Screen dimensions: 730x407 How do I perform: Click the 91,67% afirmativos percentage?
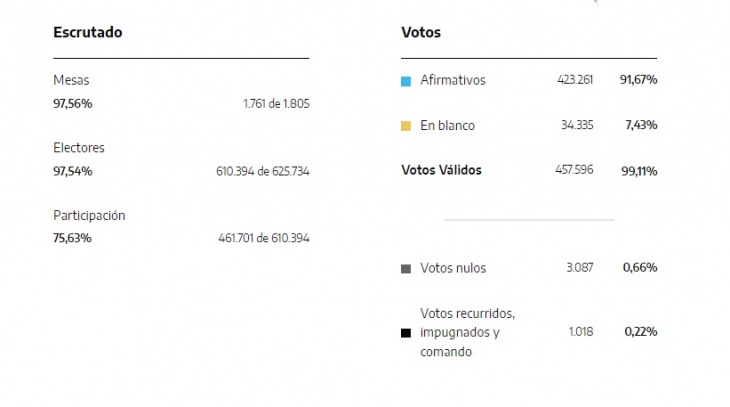click(638, 80)
